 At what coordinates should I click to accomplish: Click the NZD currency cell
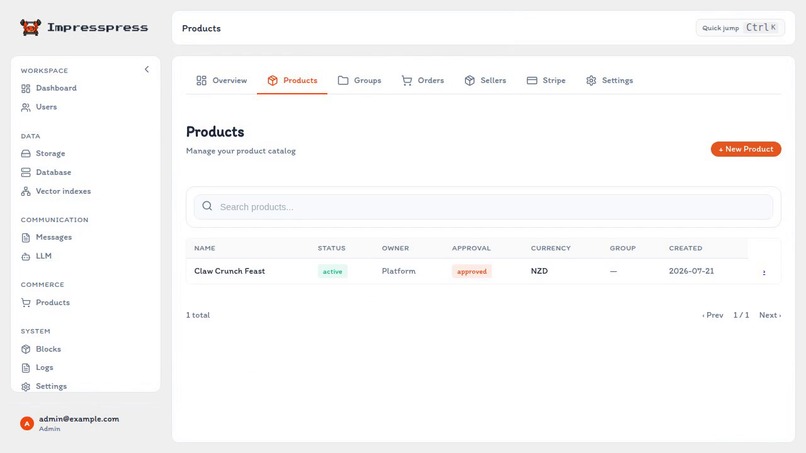pos(539,271)
